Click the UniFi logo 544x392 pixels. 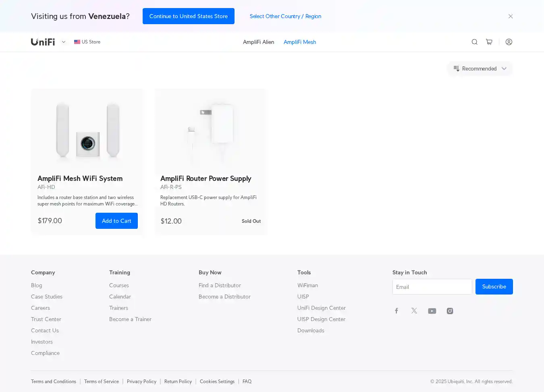point(43,42)
